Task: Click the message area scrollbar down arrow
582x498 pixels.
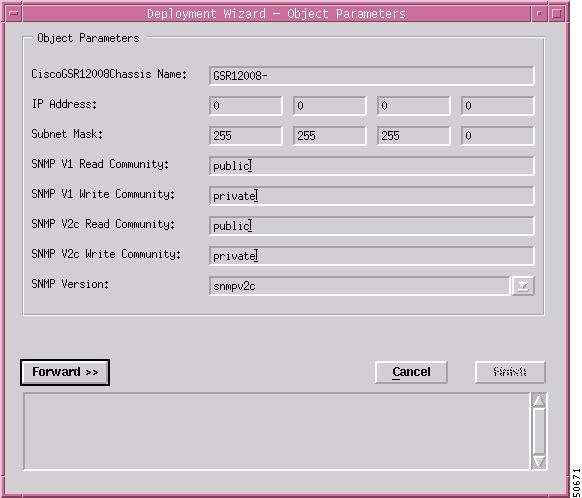Action: tap(539, 461)
